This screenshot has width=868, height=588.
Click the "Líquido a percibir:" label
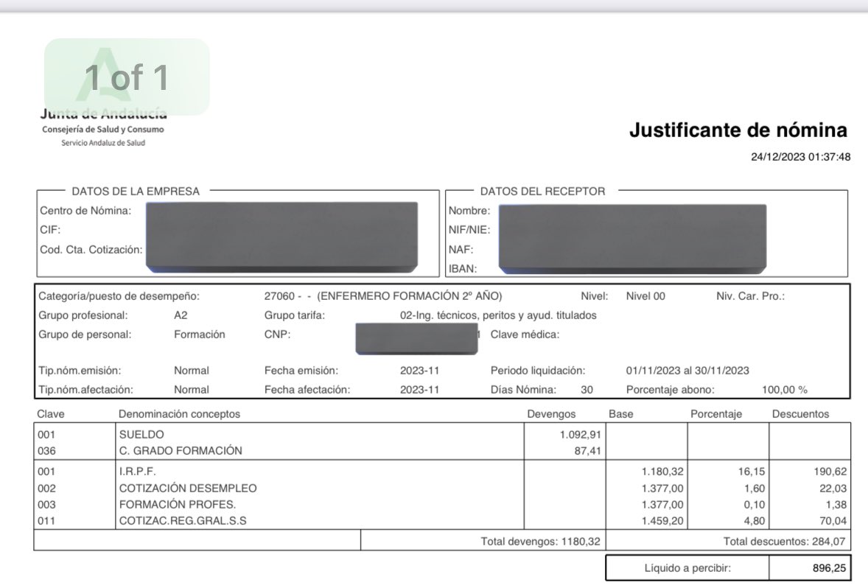(x=687, y=568)
